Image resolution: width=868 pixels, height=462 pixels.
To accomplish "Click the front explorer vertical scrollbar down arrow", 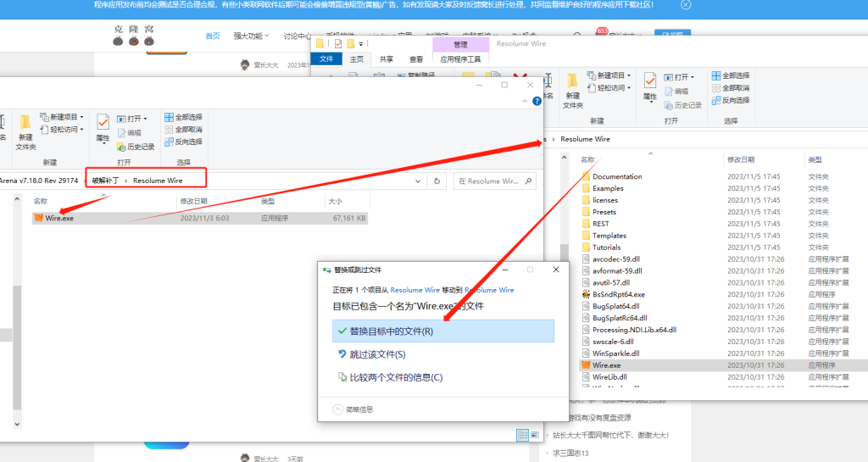I will [17, 424].
